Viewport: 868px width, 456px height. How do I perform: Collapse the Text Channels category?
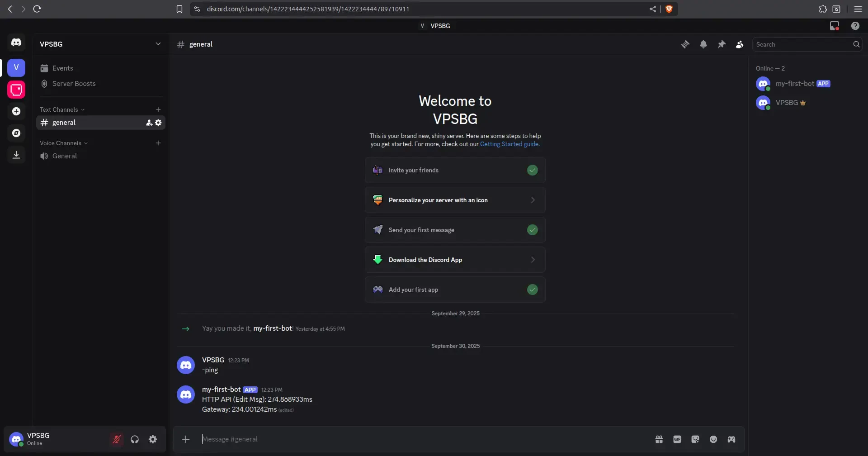(62, 109)
